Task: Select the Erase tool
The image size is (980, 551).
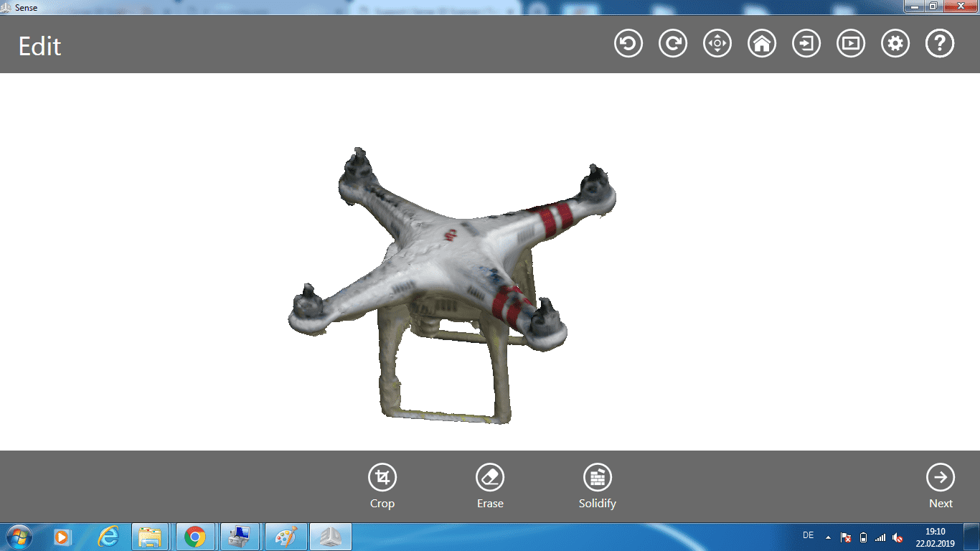Action: click(x=490, y=486)
